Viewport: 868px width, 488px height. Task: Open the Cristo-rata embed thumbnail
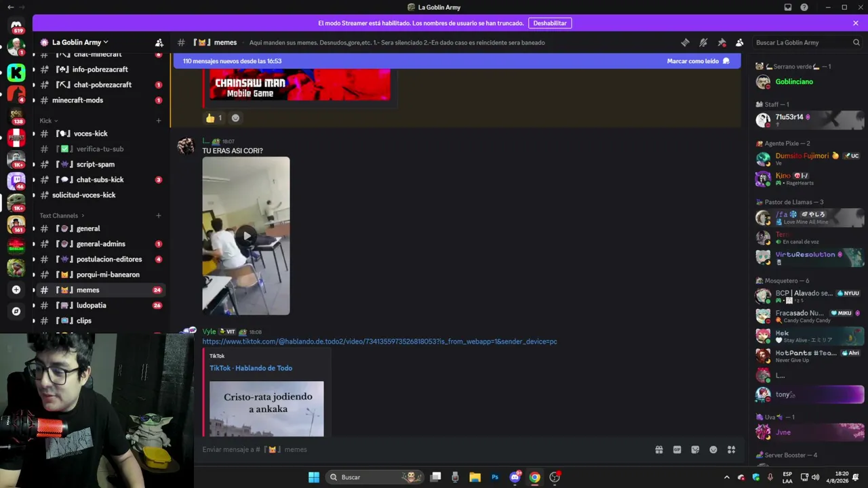267,409
